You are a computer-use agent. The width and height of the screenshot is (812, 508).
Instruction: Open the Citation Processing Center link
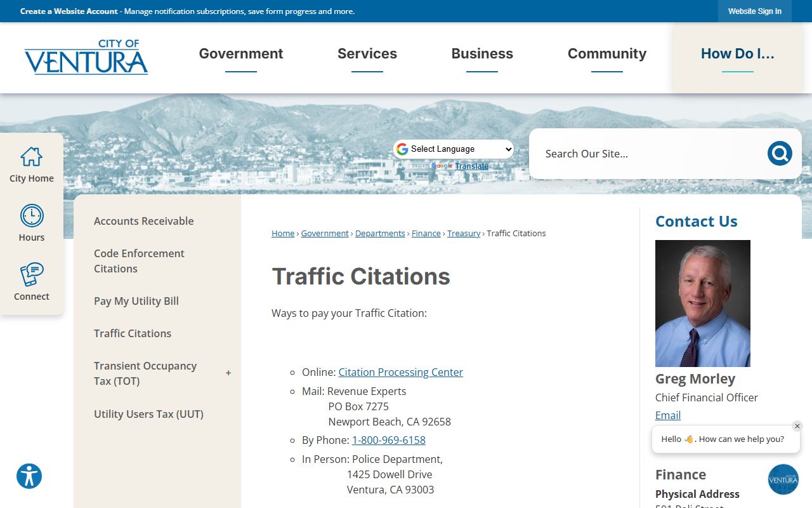pos(401,372)
